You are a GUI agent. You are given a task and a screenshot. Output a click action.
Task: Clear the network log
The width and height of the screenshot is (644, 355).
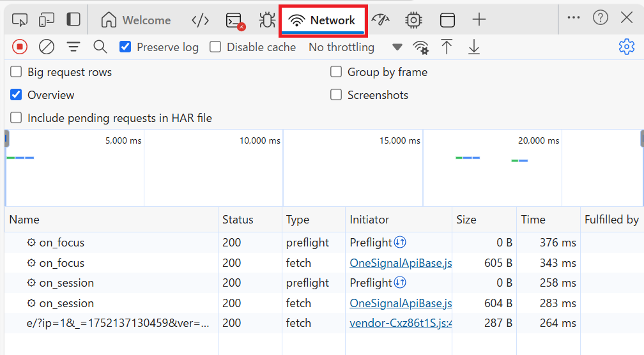click(x=47, y=47)
